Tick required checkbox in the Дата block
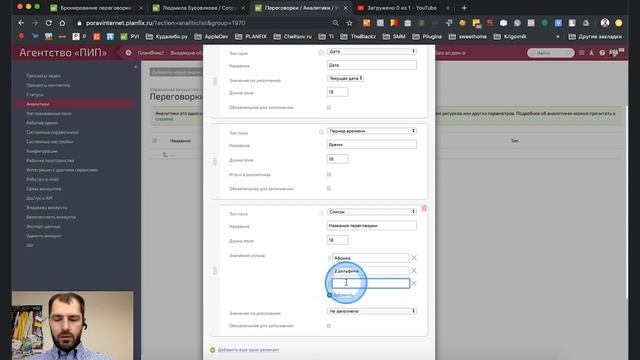640x360 pixels. click(x=329, y=107)
